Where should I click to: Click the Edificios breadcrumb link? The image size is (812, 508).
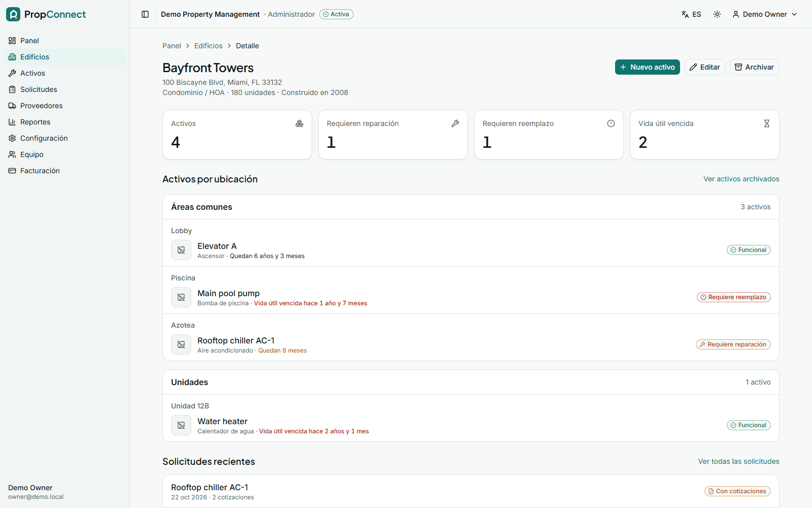click(208, 46)
